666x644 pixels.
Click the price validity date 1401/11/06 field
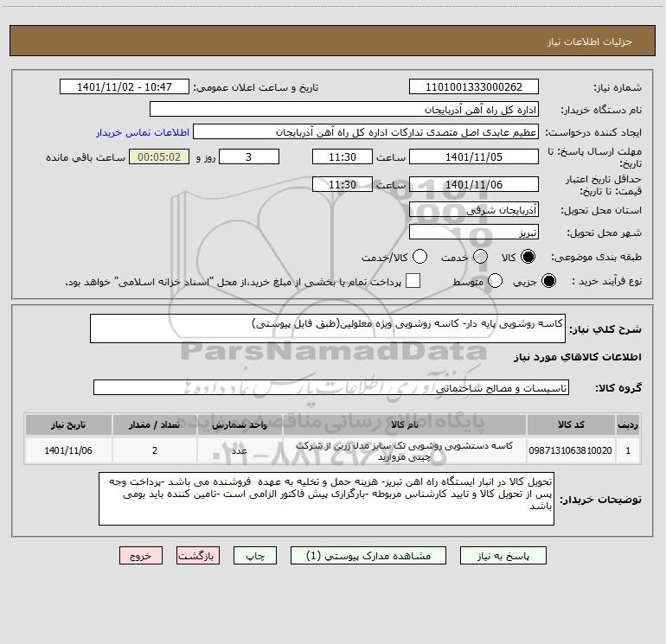click(x=474, y=184)
